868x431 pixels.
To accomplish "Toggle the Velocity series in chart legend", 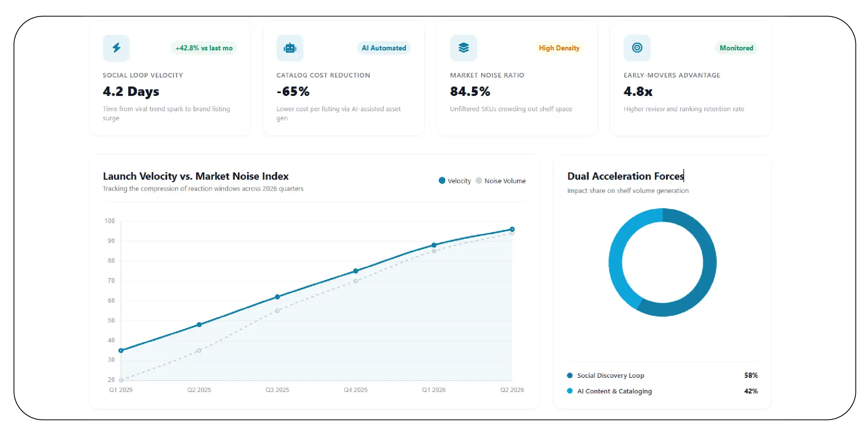I will (455, 181).
